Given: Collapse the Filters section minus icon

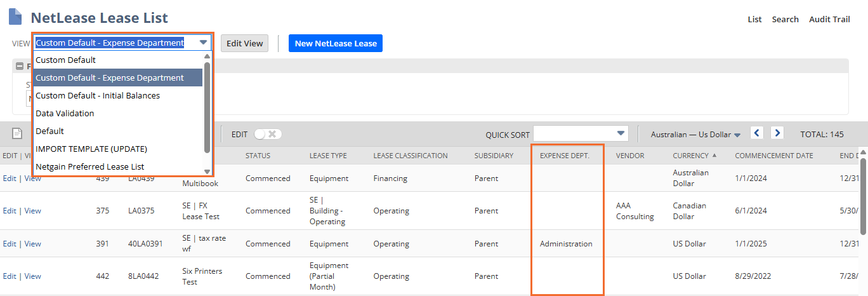Looking at the screenshot, I should coord(20,66).
